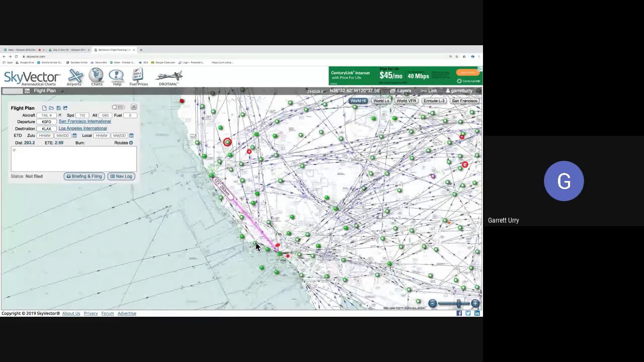Open the SkyVector LinkedIn icon
The image size is (644, 362).
pyautogui.click(x=477, y=313)
